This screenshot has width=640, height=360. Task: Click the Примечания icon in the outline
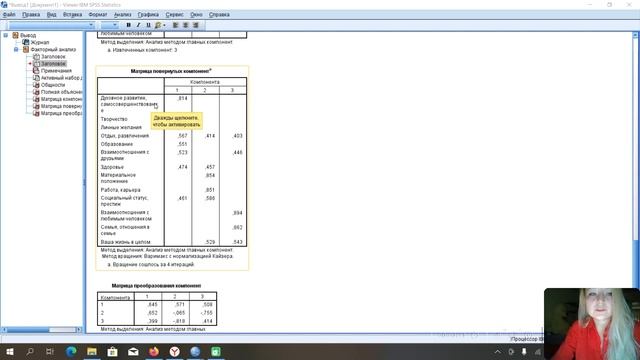click(36, 71)
